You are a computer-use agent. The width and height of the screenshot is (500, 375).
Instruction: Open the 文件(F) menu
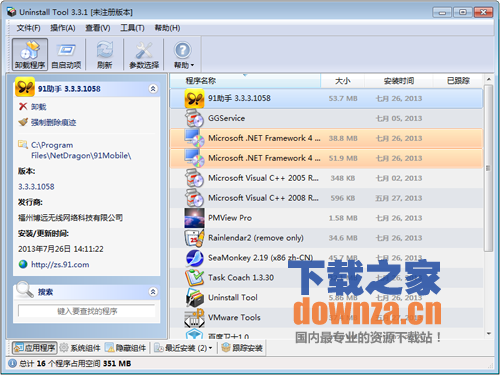(29, 28)
